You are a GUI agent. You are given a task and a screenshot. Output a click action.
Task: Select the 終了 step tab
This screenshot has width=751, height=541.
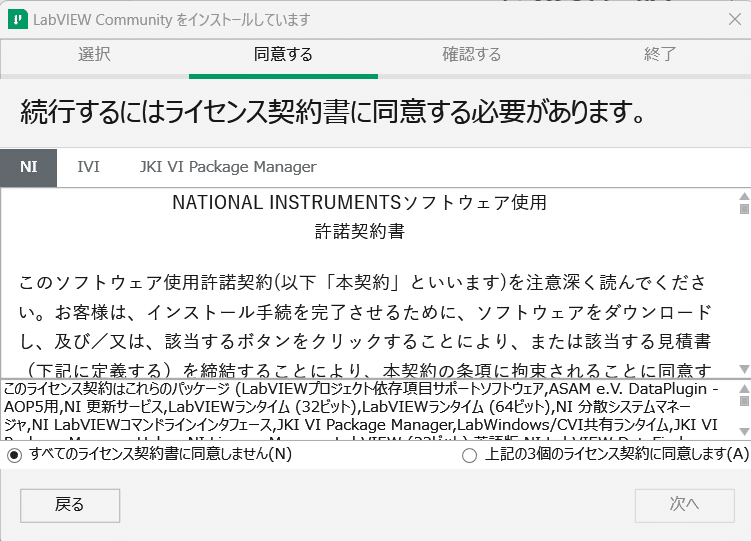click(660, 54)
